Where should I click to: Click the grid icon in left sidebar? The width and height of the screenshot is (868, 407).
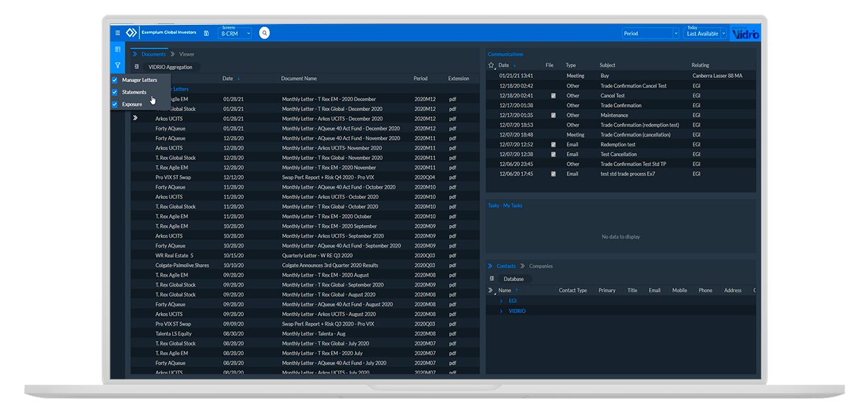point(118,50)
